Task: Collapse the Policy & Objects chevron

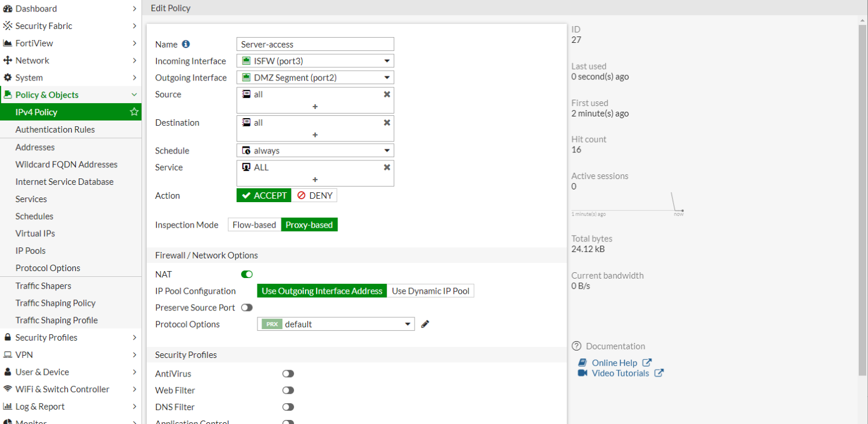Action: pos(134,95)
